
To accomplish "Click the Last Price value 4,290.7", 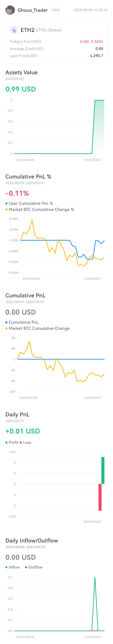I will (x=96, y=56).
